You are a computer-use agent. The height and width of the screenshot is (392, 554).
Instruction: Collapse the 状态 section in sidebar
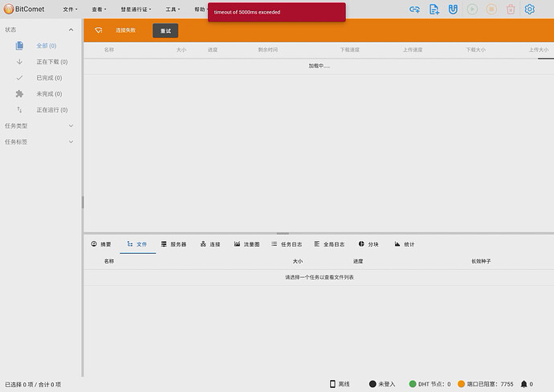click(71, 29)
